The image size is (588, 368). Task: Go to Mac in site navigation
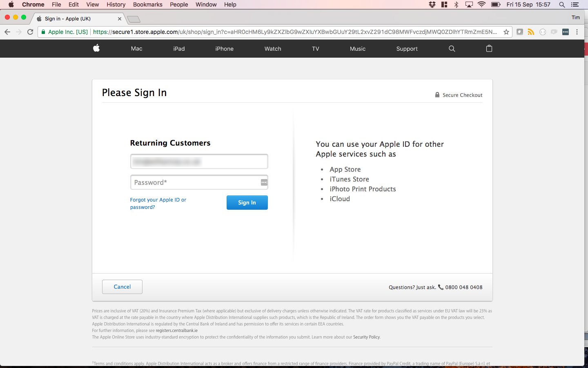137,49
